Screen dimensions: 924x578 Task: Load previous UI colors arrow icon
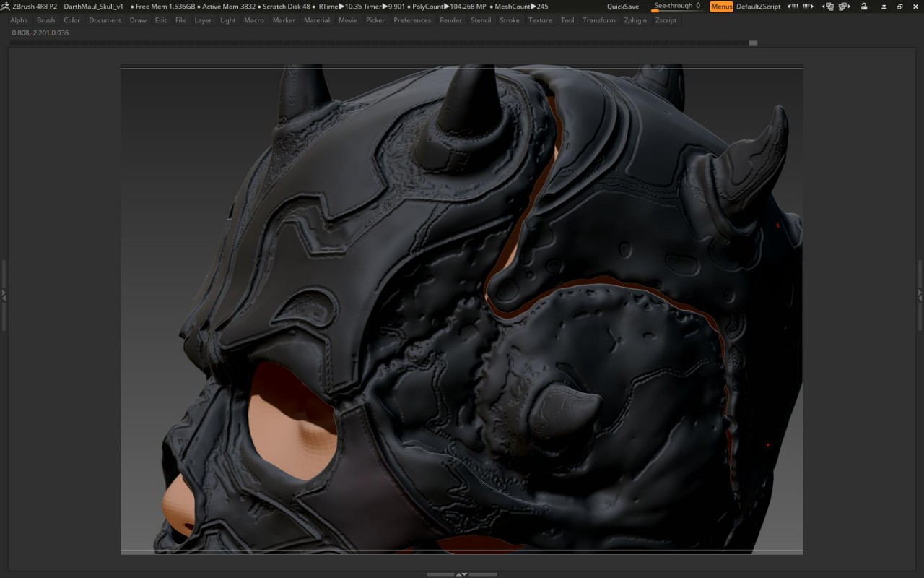pos(793,7)
